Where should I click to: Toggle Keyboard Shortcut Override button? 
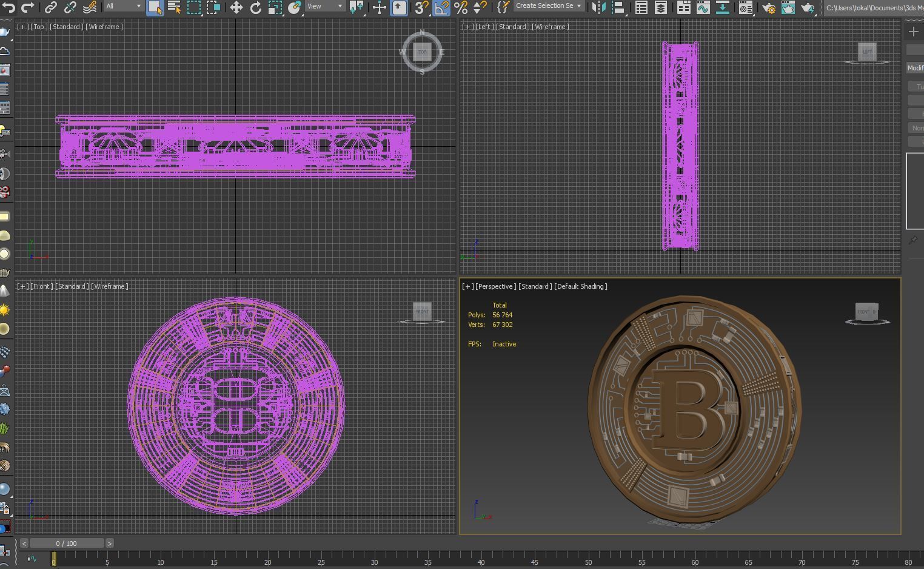(x=399, y=7)
